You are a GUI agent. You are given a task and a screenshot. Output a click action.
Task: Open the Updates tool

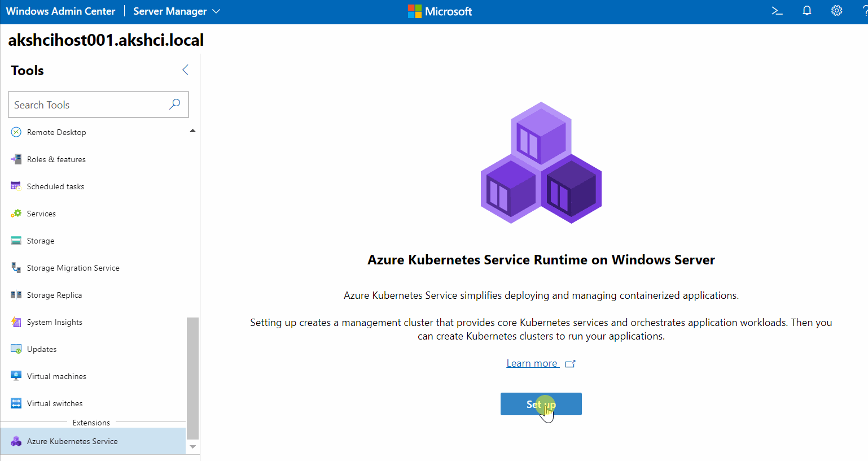[x=41, y=349]
